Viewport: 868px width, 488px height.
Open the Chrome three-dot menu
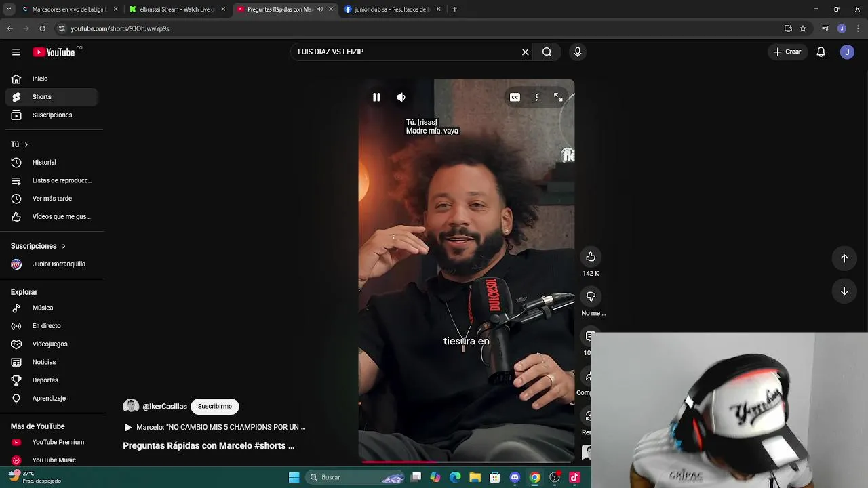pos(859,28)
